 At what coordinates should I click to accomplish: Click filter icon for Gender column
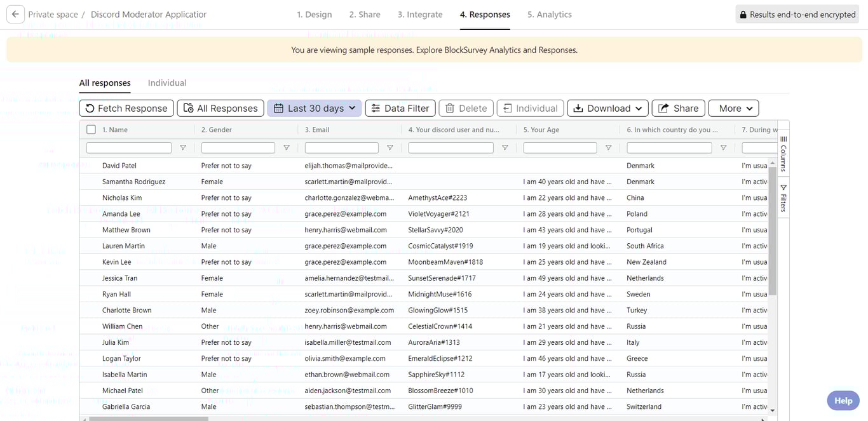287,148
